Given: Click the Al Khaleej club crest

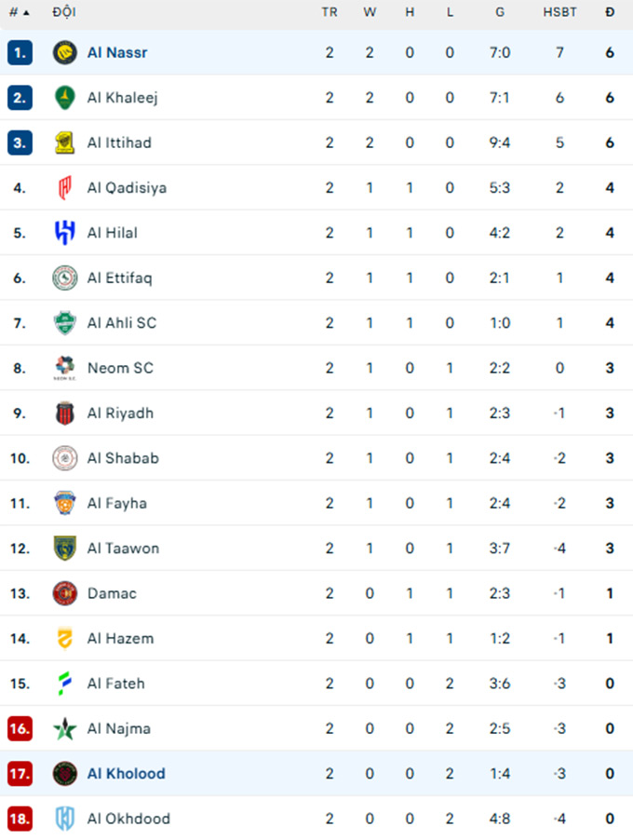Looking at the screenshot, I should pyautogui.click(x=64, y=98).
